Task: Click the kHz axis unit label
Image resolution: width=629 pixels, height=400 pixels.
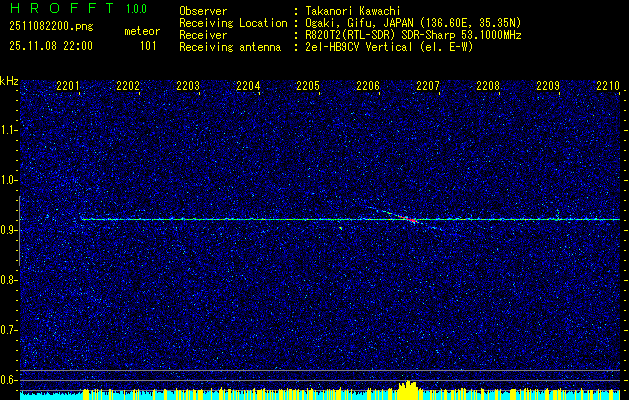Action: coord(9,81)
